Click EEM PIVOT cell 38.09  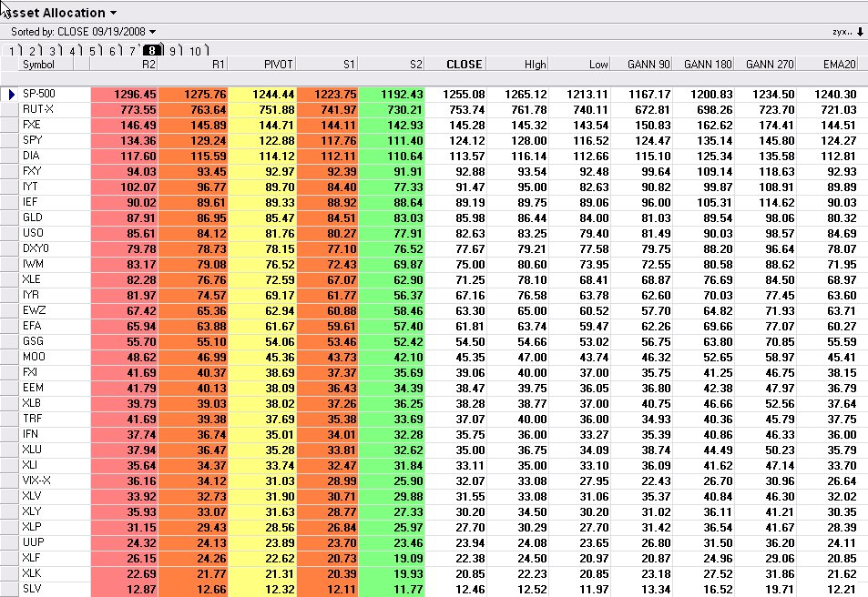262,389
